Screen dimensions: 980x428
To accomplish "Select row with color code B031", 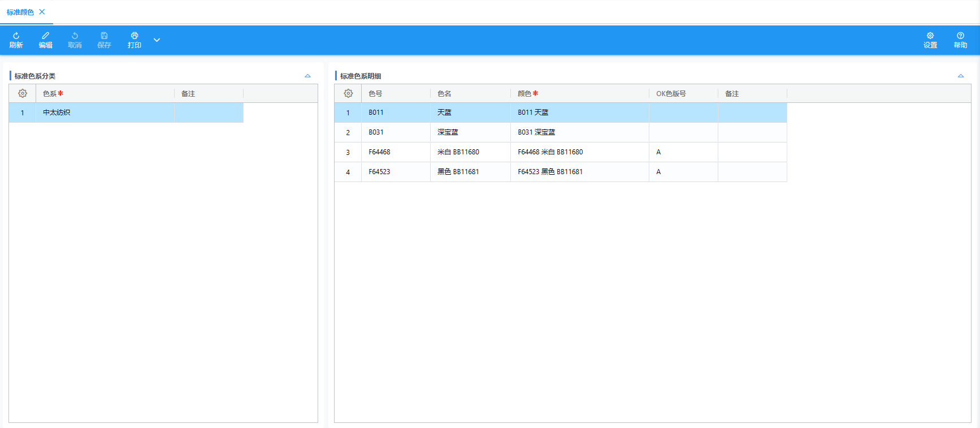I will (376, 132).
